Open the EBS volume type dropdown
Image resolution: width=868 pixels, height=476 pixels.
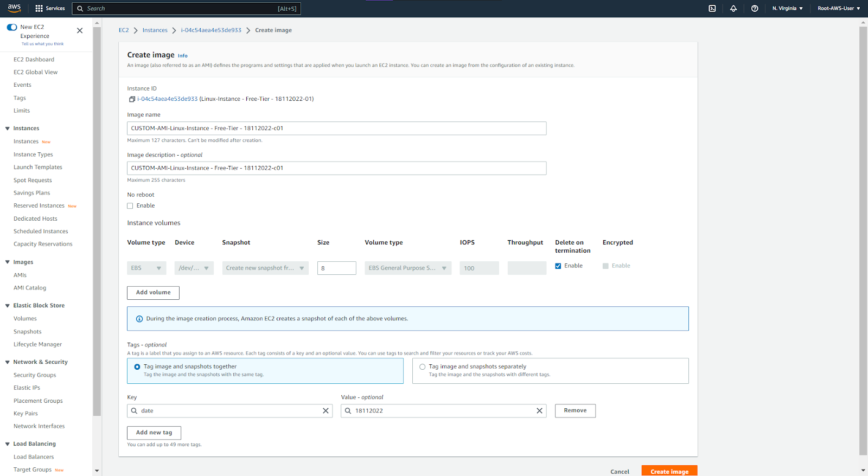coord(146,268)
